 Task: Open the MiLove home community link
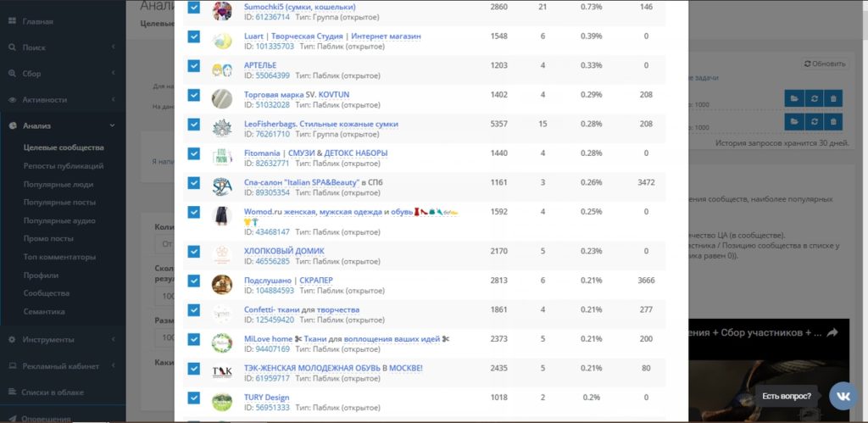tap(347, 339)
